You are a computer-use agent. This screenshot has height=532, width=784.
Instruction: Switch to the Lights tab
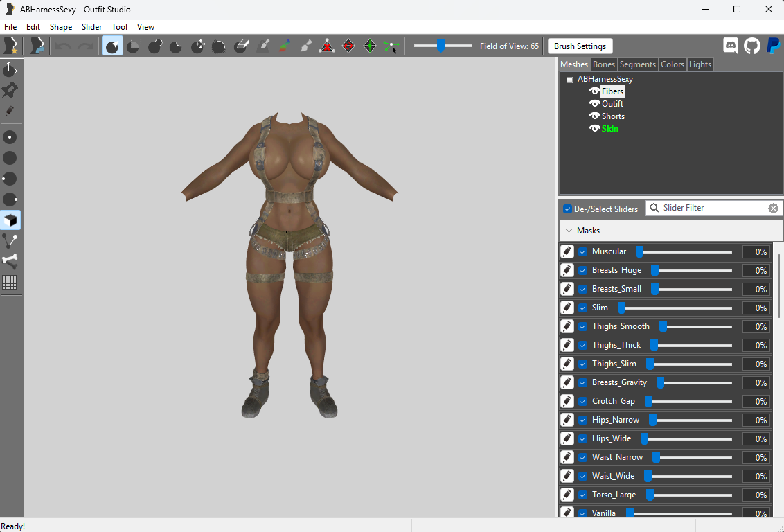(x=700, y=64)
